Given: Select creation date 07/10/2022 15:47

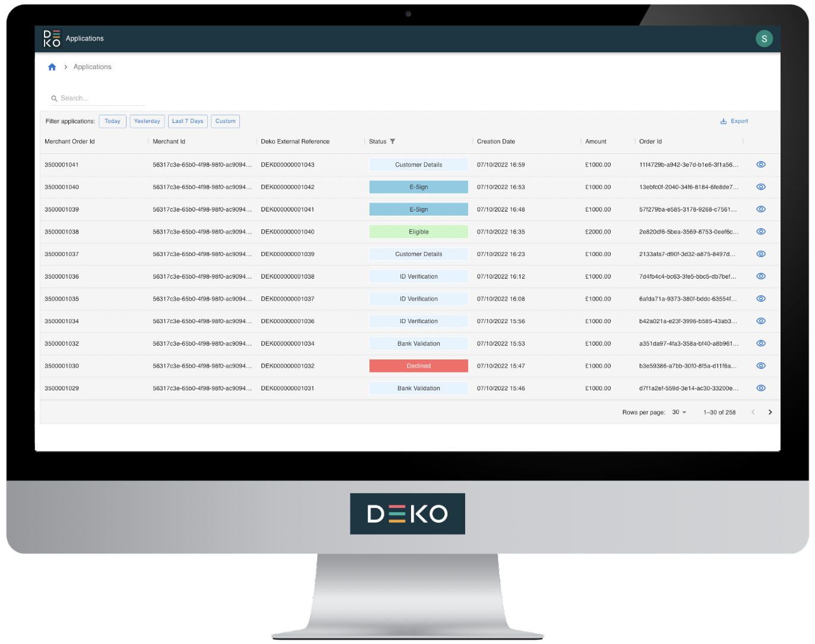Looking at the screenshot, I should tap(501, 366).
